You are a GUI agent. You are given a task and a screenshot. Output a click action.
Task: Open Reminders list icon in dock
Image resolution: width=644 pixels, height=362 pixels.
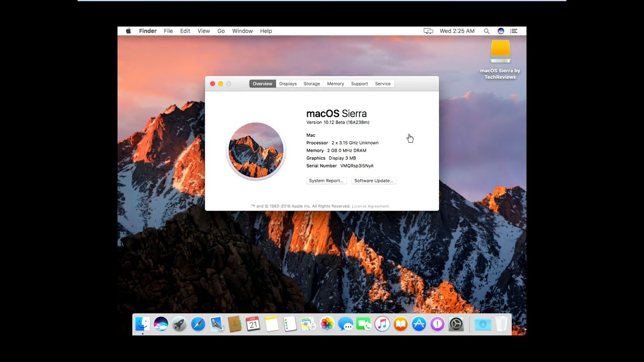[x=290, y=324]
